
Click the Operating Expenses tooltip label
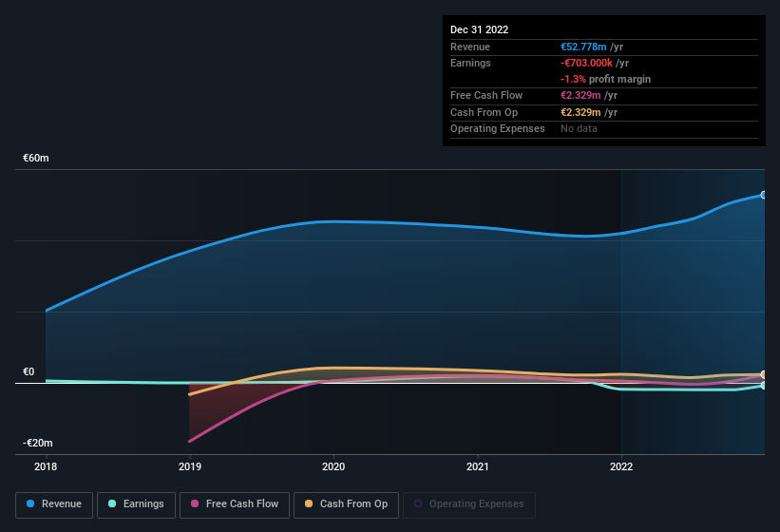498,129
